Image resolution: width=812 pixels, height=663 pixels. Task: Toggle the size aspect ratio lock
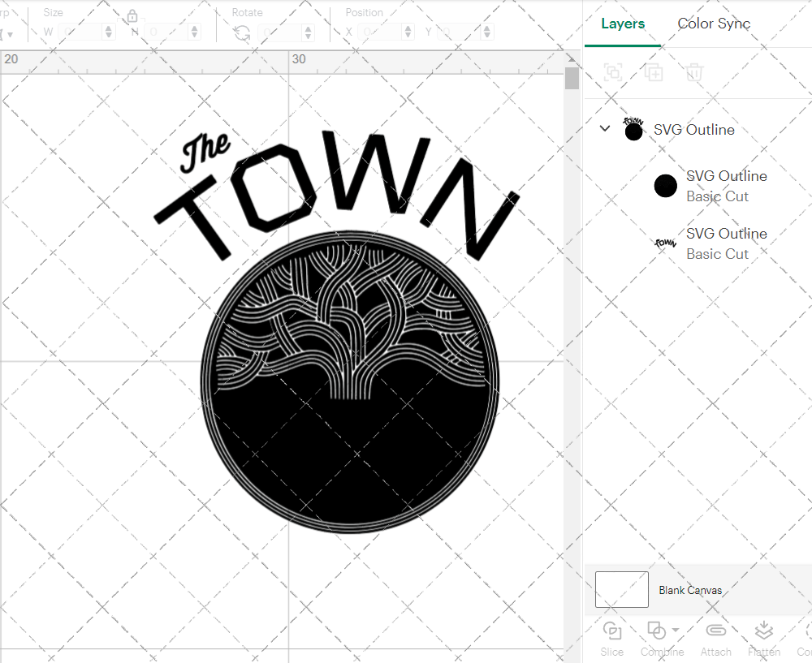tap(132, 17)
